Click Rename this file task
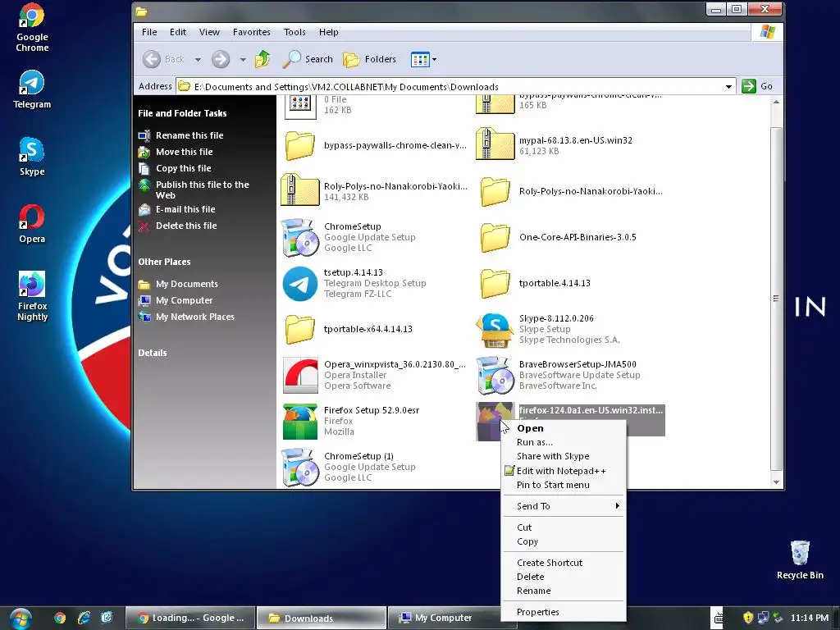This screenshot has width=840, height=630. coord(181,135)
